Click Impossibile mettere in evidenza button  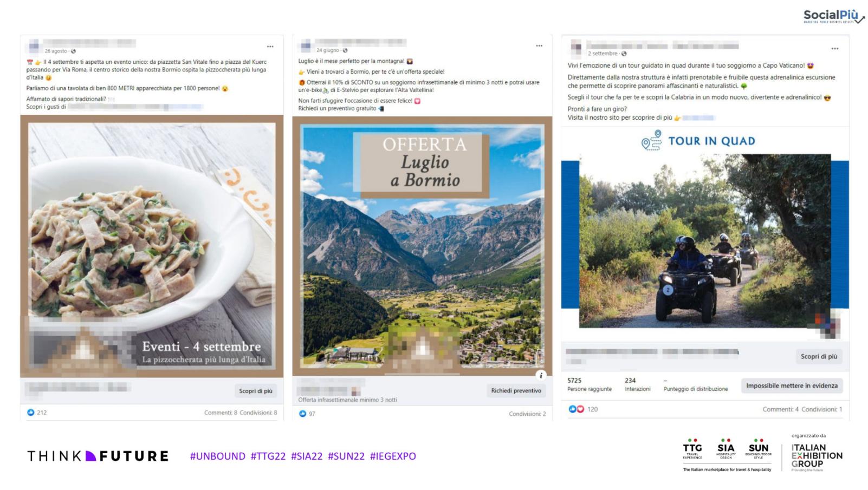point(792,386)
